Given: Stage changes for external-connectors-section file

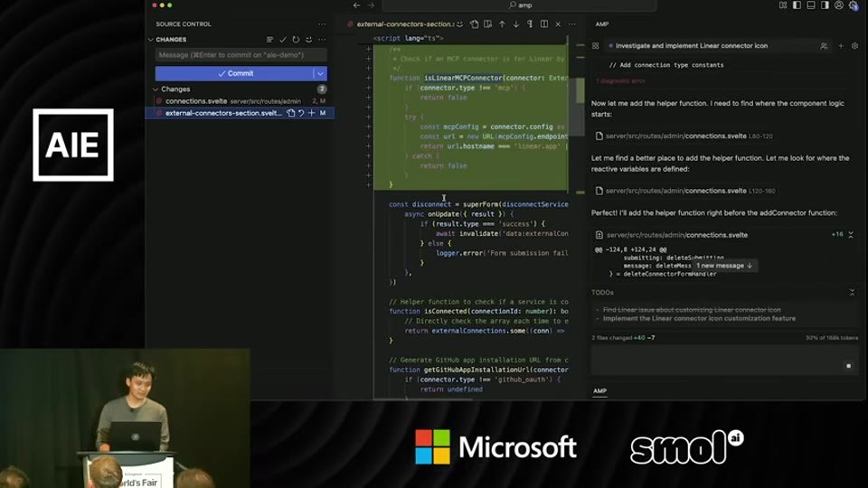Looking at the screenshot, I should click(312, 113).
